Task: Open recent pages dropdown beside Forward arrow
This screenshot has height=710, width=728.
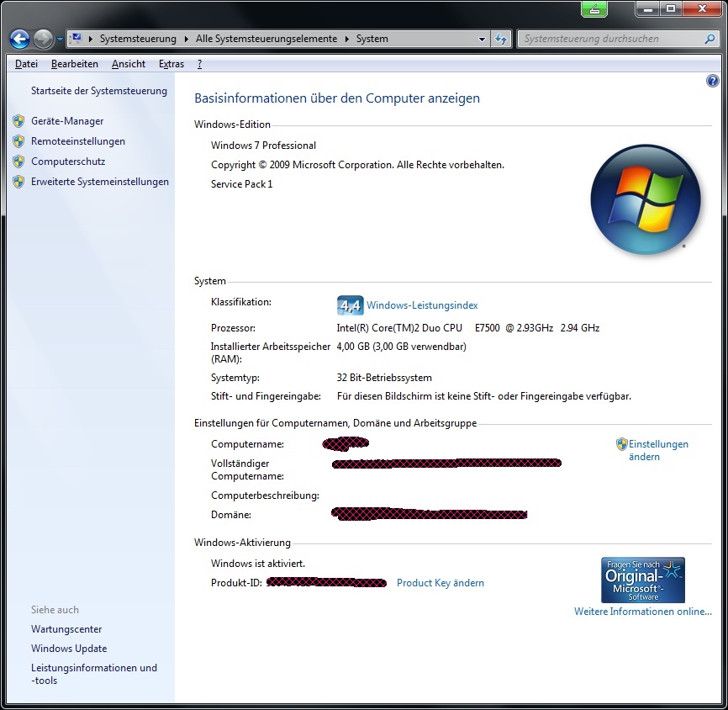Action: click(60, 40)
